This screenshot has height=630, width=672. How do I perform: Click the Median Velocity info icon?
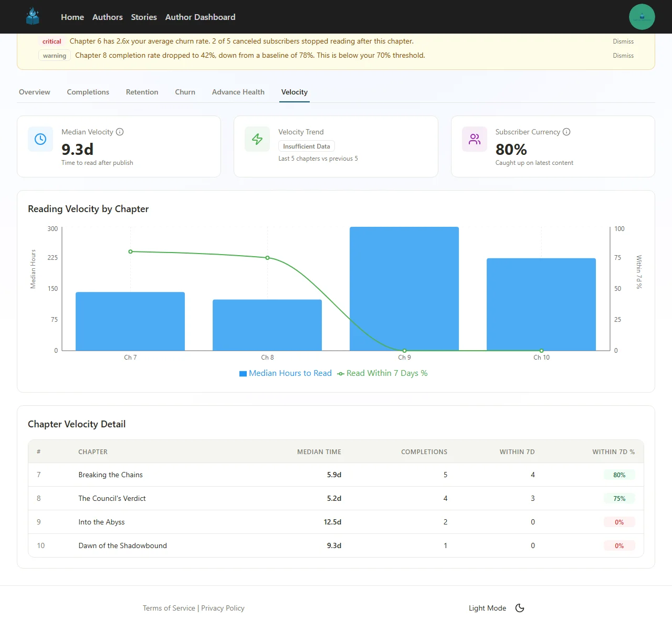[120, 132]
